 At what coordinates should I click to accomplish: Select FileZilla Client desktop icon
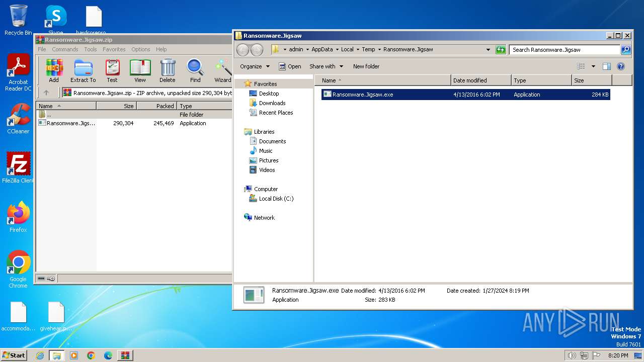[18, 167]
